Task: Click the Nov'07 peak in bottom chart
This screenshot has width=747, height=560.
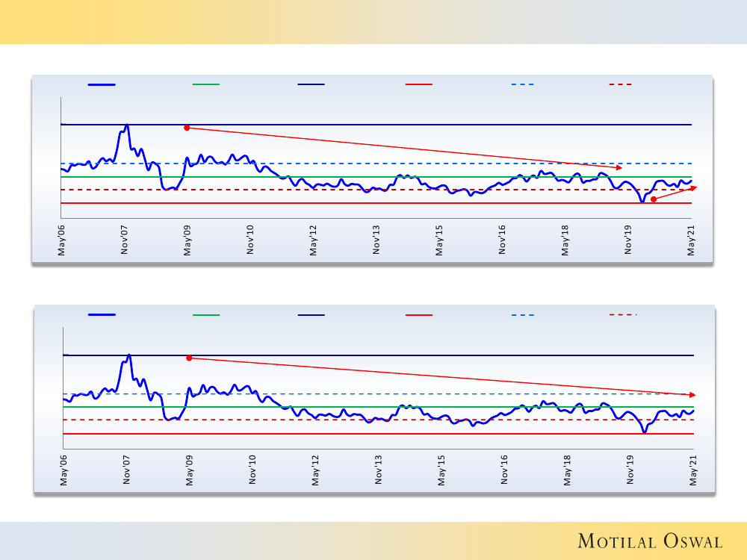Action: (x=128, y=356)
